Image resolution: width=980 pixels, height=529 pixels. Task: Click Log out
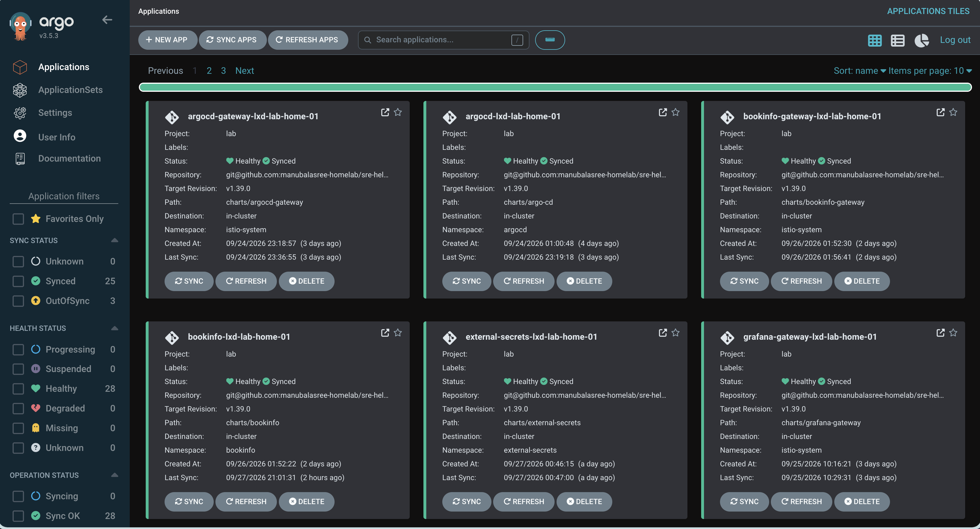coord(955,40)
